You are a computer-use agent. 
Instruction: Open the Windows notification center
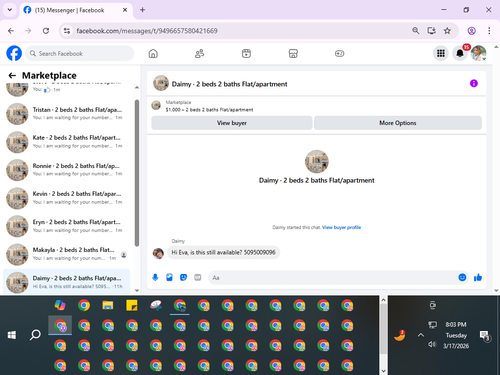tap(484, 335)
